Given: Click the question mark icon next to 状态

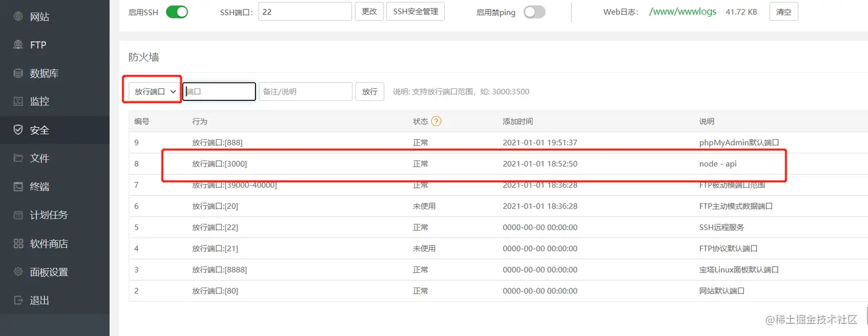Looking at the screenshot, I should click(x=436, y=121).
